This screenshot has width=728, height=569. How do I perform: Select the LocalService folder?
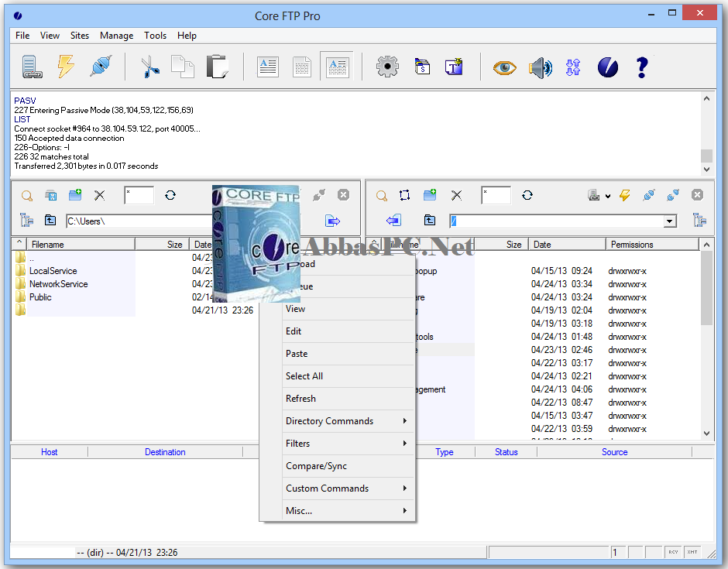53,271
